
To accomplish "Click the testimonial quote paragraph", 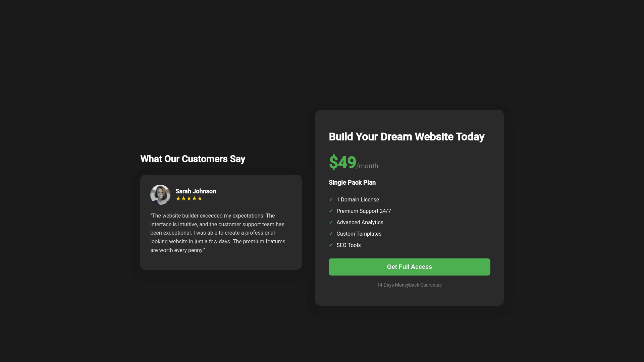I will click(x=218, y=233).
